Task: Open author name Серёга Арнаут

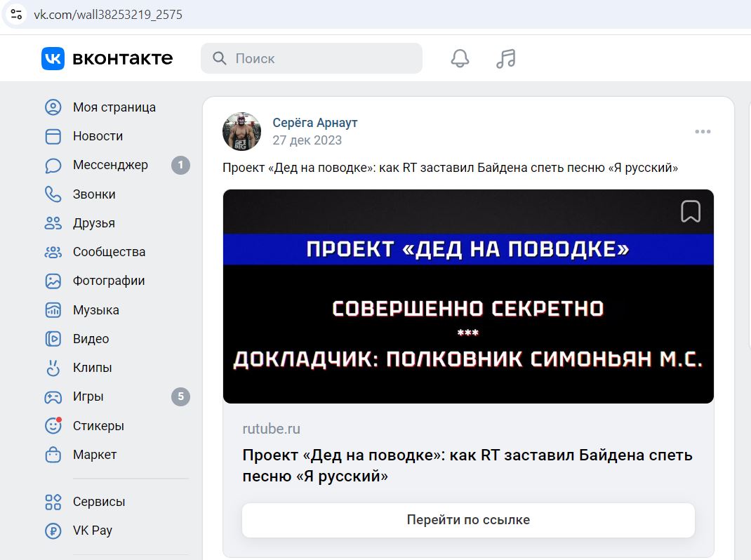Action: (x=314, y=123)
